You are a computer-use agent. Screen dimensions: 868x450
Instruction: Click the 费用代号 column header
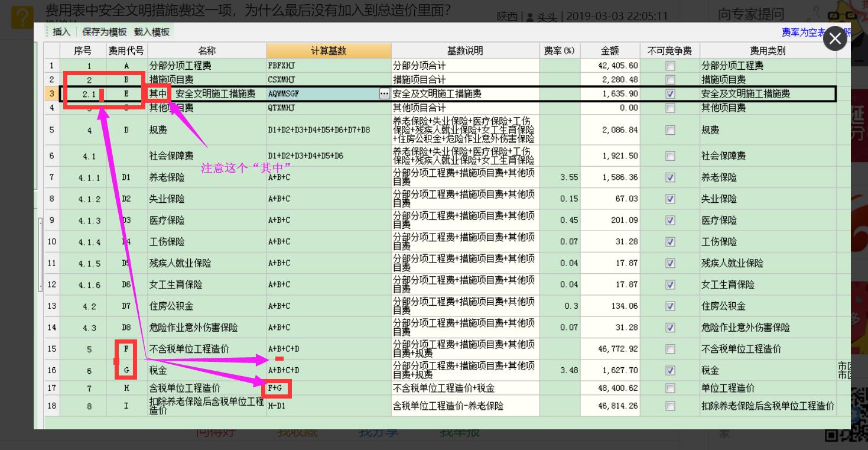[126, 51]
